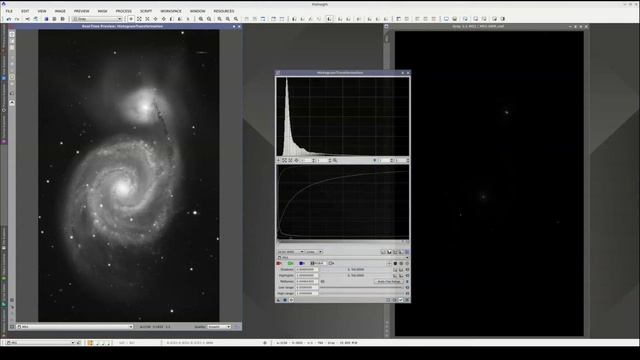Screen dimensions: 640x360
Task: Click the first icon in Real-Time Preview side toolbar
Action: (x=12, y=34)
